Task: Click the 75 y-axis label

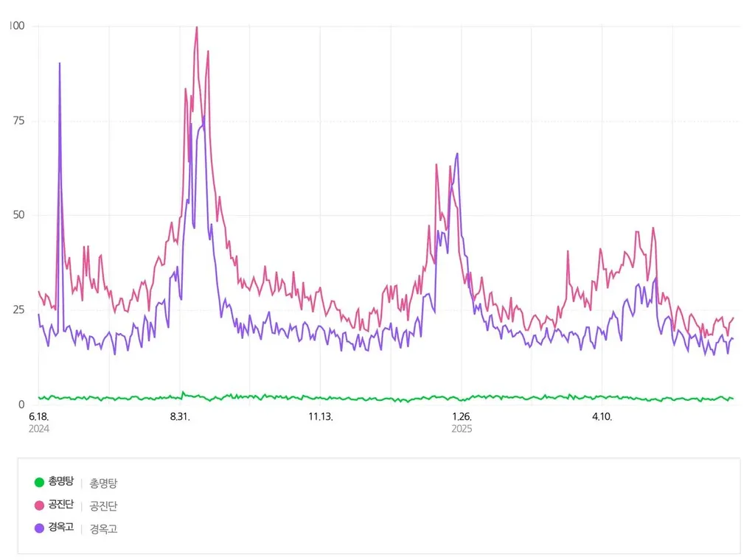Action: (x=18, y=121)
